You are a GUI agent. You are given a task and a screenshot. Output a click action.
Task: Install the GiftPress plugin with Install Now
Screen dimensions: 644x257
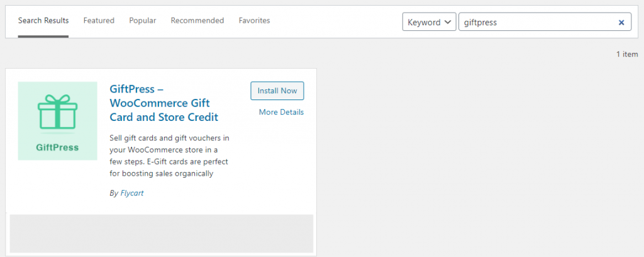click(x=277, y=91)
